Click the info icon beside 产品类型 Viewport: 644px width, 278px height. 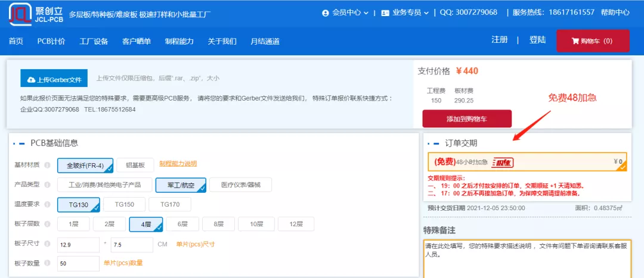point(47,185)
